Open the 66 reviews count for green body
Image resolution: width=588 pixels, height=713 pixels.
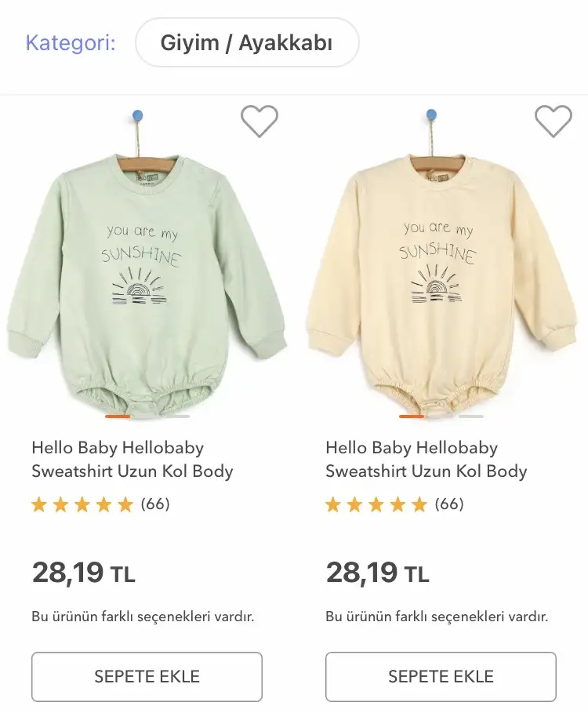pyautogui.click(x=155, y=504)
